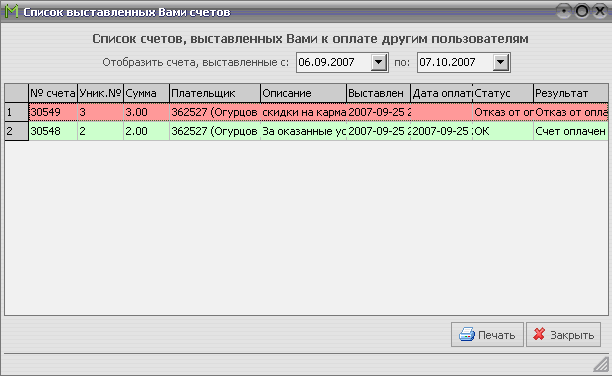The height and width of the screenshot is (376, 612).
Task: Select invoice number 30548 cell
Action: 53,131
